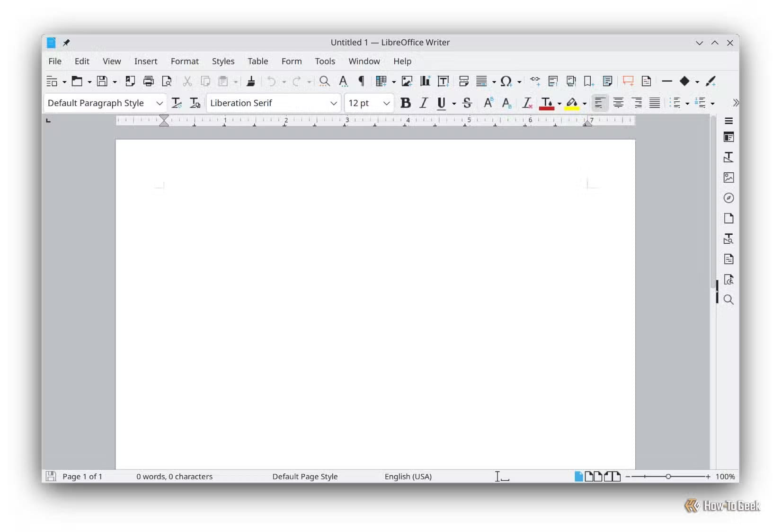Toggle Strikethrough formatting
The height and width of the screenshot is (532, 781).
click(467, 103)
